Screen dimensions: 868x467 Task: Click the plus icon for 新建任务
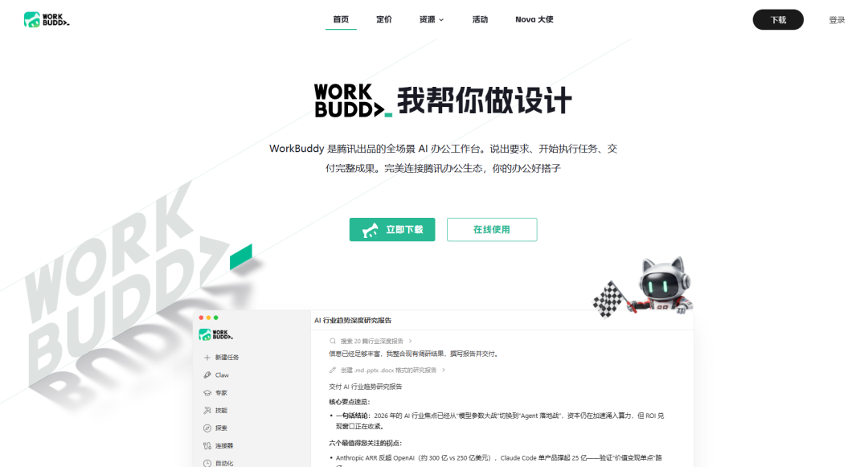[x=207, y=358]
